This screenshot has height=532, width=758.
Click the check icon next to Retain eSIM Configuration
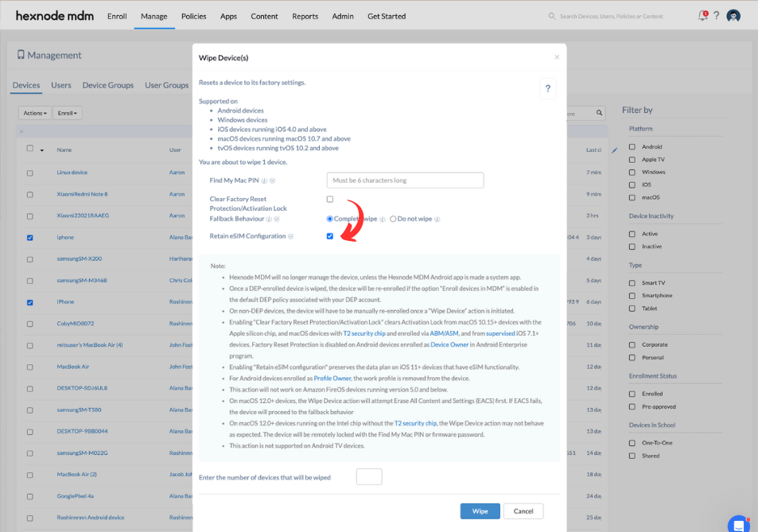[x=290, y=236]
